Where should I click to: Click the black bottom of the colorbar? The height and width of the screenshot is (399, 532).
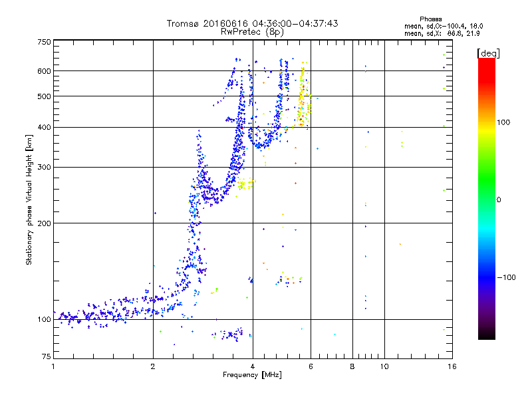click(x=487, y=336)
